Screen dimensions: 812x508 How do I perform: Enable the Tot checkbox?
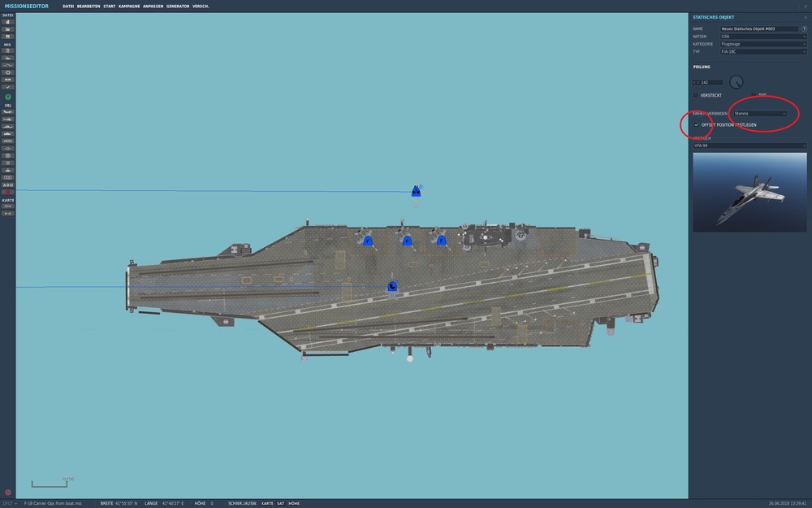754,94
